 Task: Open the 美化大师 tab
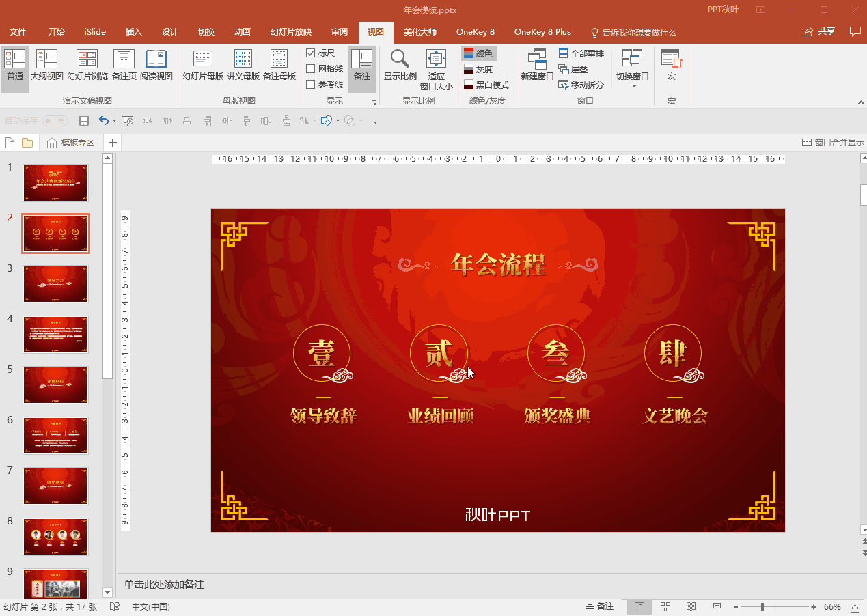coord(419,32)
